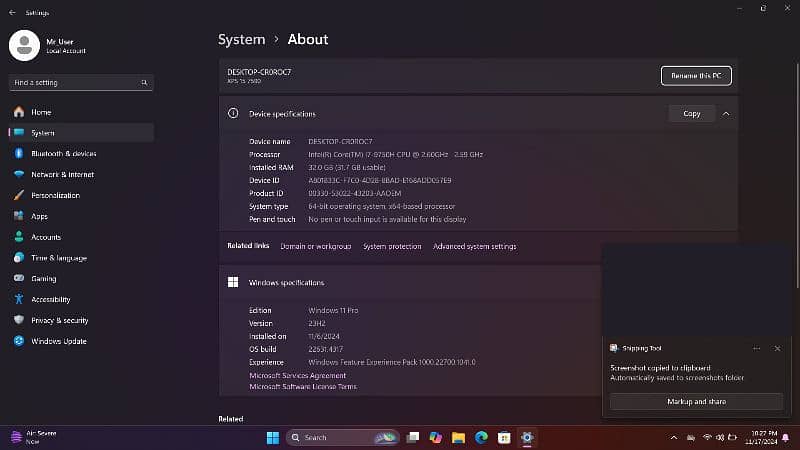Open the Personalization settings page
This screenshot has height=450, width=800.
(x=55, y=195)
